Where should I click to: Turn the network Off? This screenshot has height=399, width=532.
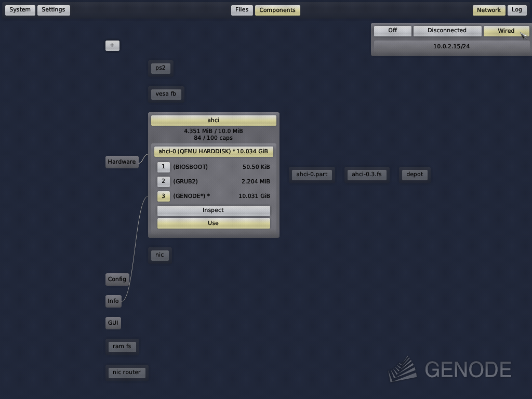coord(392,31)
